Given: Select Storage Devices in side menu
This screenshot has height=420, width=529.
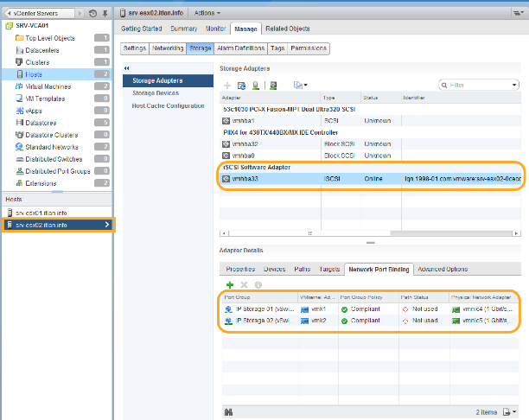Looking at the screenshot, I should click(156, 92).
